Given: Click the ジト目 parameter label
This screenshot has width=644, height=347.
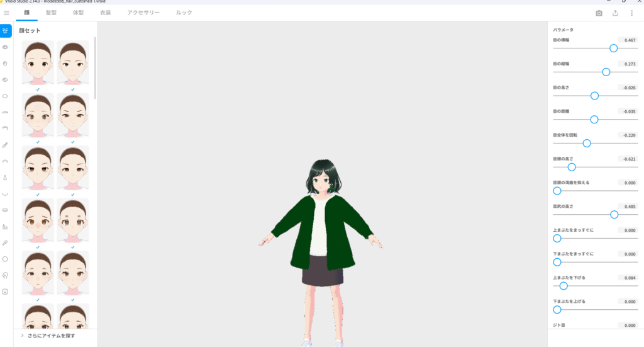Looking at the screenshot, I should 559,325.
